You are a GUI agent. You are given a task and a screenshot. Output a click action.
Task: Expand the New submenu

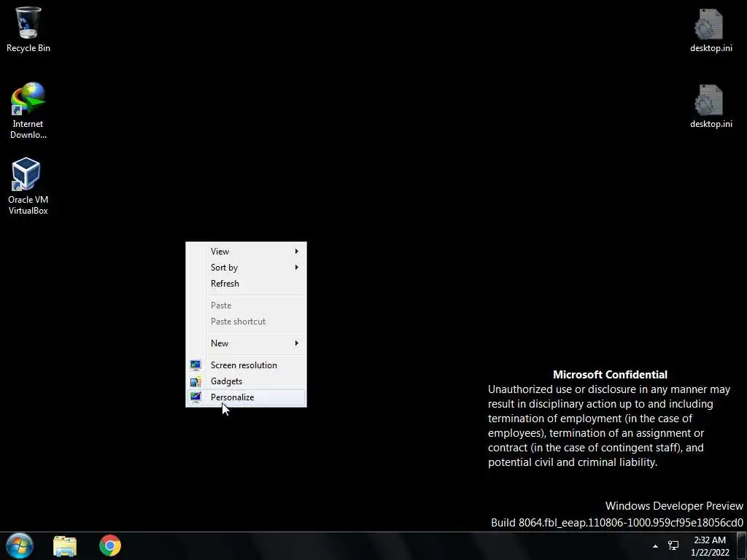coord(246,343)
